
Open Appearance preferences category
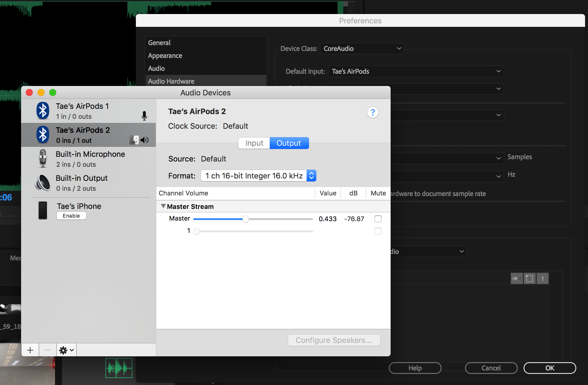pos(206,56)
